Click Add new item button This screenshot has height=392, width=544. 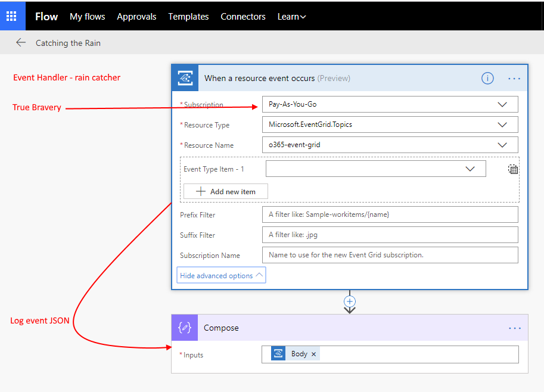tap(226, 191)
